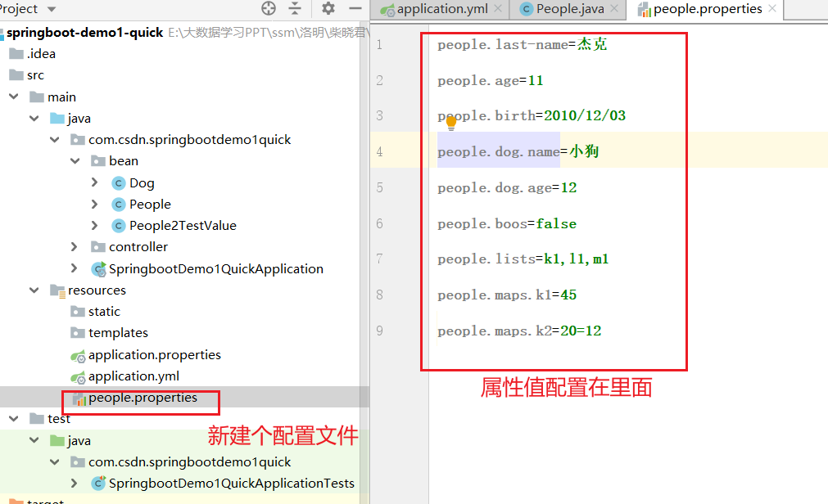Click the application.yml tab's spring icon
This screenshot has height=504, width=828.
(387, 10)
